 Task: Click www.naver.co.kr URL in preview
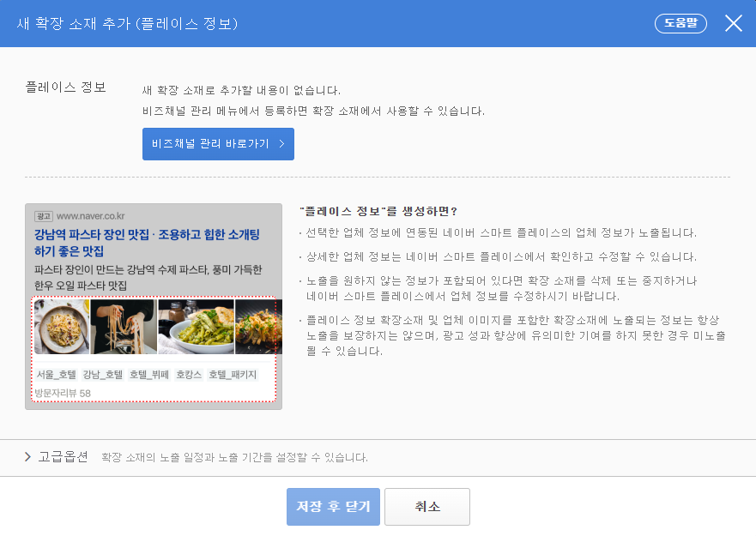coord(91,216)
